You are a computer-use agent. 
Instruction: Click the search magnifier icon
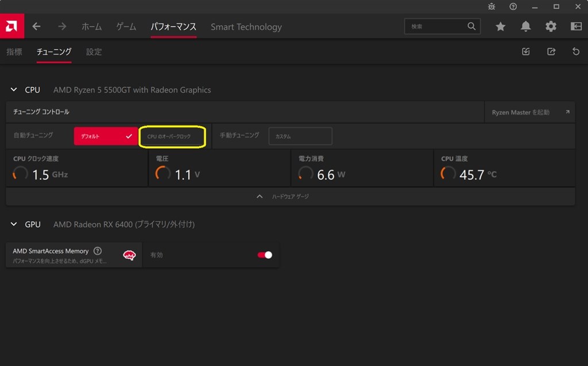click(x=471, y=26)
